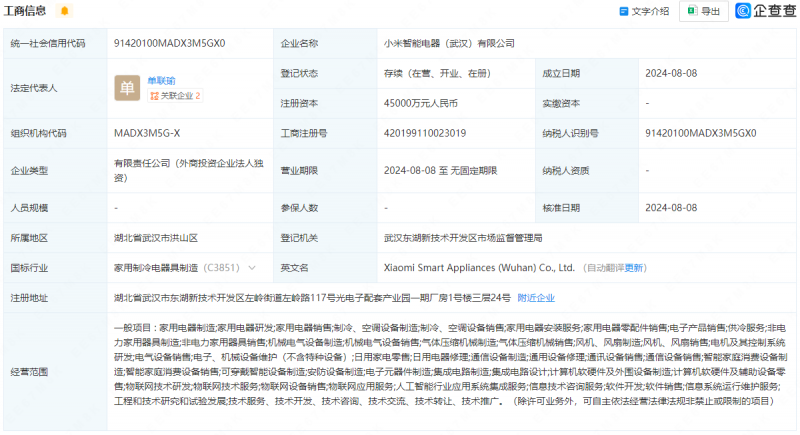Open the 附近企业 nearby companies link
The height and width of the screenshot is (435, 800).
536,297
